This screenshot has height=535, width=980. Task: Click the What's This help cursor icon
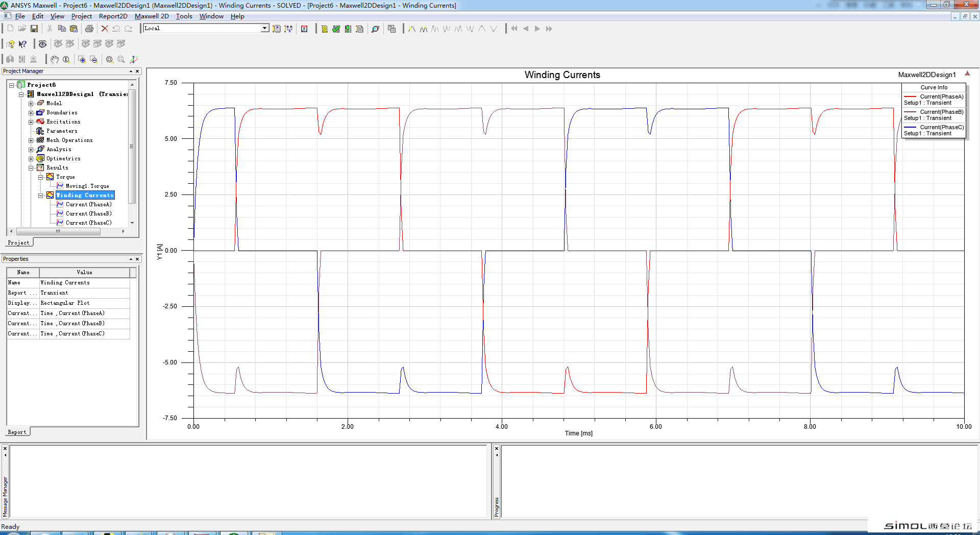(22, 44)
